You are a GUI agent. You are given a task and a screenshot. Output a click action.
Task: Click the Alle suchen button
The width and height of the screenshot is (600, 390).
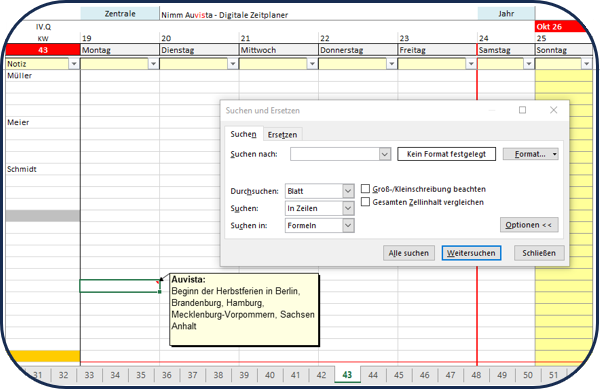pyautogui.click(x=409, y=253)
